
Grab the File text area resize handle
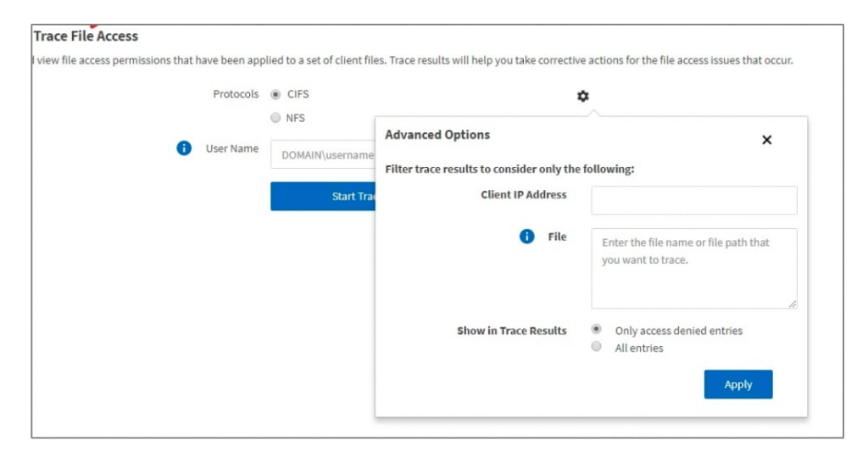coord(793,304)
